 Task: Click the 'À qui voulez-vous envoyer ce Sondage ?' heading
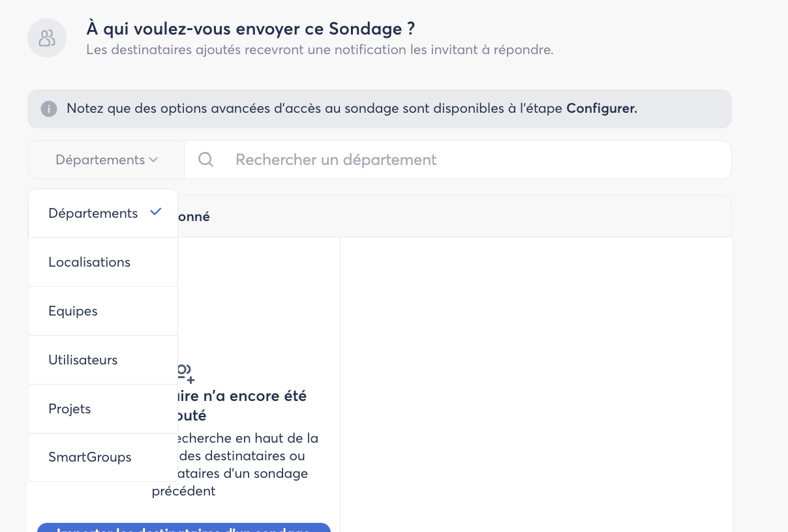[x=250, y=29]
